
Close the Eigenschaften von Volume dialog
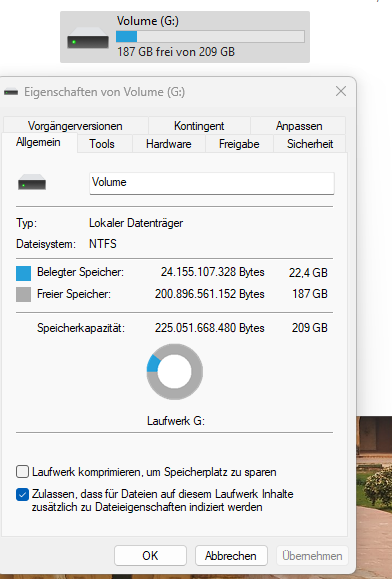pos(341,91)
